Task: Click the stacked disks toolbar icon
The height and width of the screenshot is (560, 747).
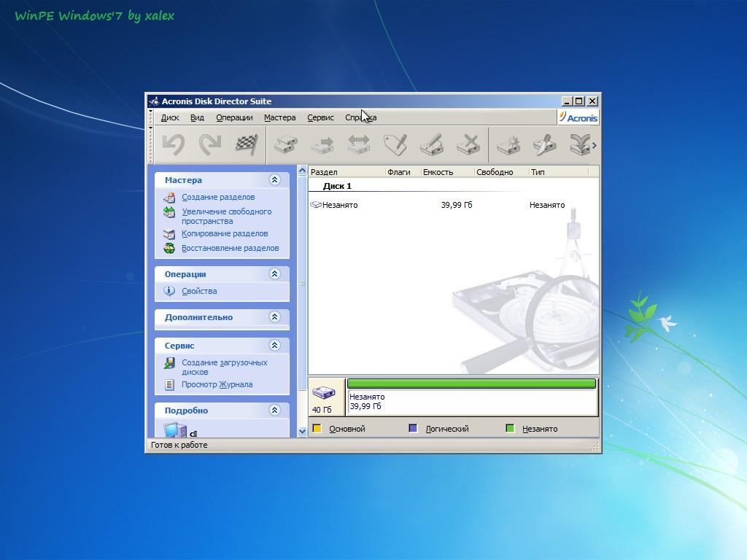Action: pyautogui.click(x=286, y=144)
